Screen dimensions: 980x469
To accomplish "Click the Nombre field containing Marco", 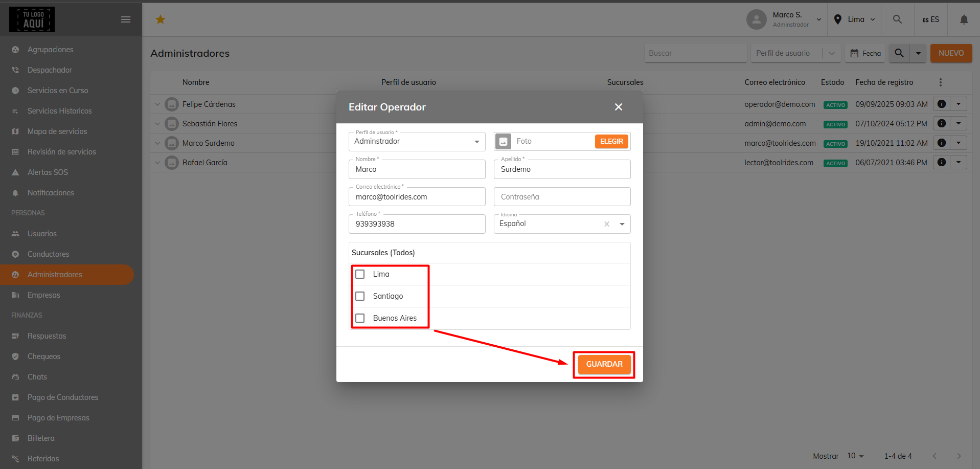I will [x=417, y=169].
